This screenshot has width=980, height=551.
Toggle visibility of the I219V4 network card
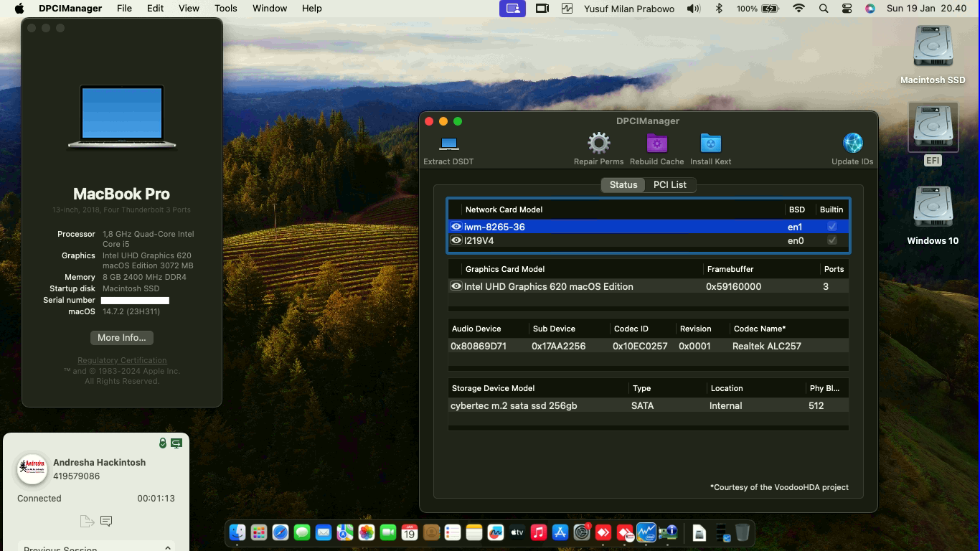coord(456,240)
